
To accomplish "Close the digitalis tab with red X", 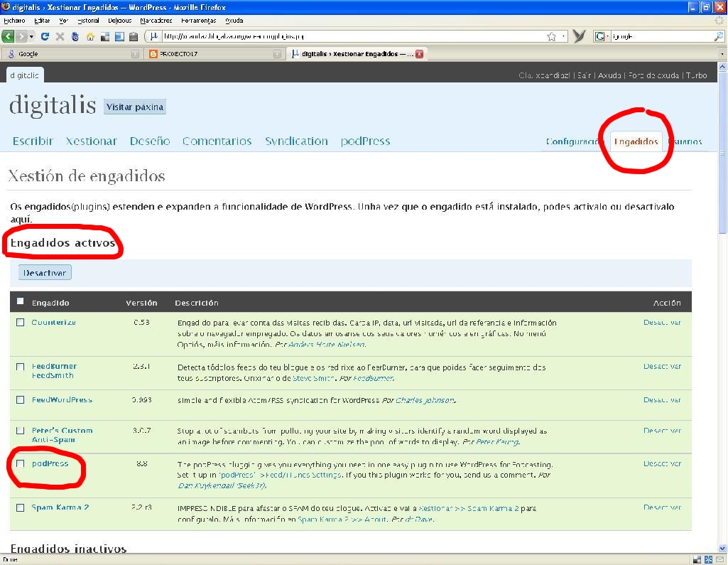I will tap(419, 54).
